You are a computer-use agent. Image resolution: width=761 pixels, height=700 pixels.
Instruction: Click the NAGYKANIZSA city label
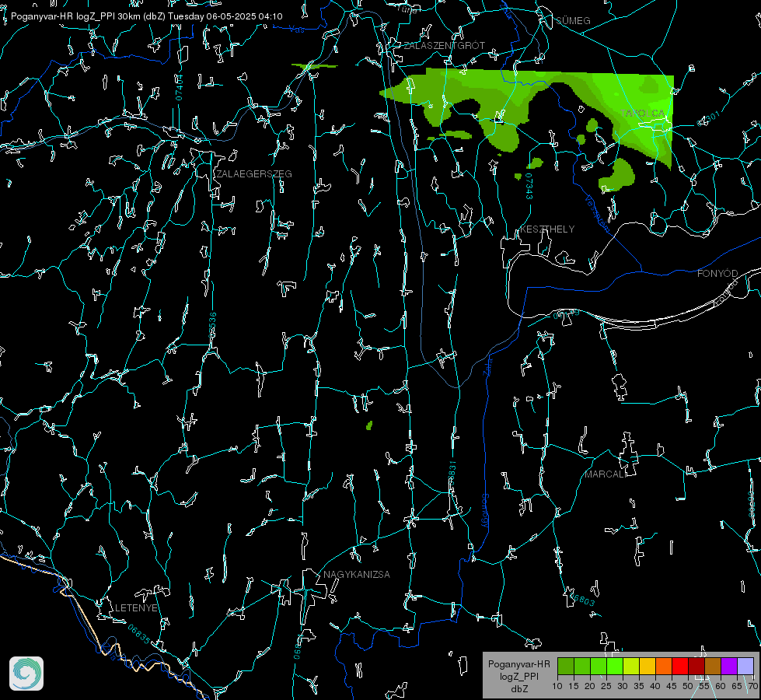coord(357,574)
